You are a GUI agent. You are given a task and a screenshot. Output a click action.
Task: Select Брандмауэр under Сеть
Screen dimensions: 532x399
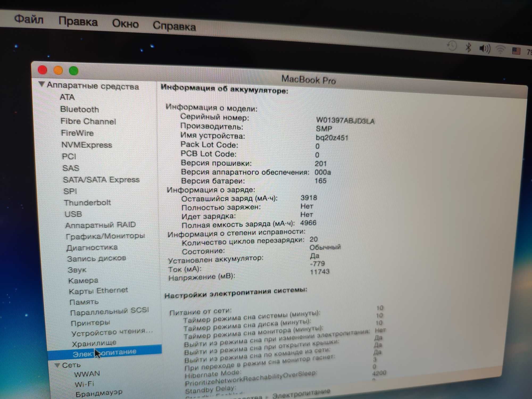99,393
